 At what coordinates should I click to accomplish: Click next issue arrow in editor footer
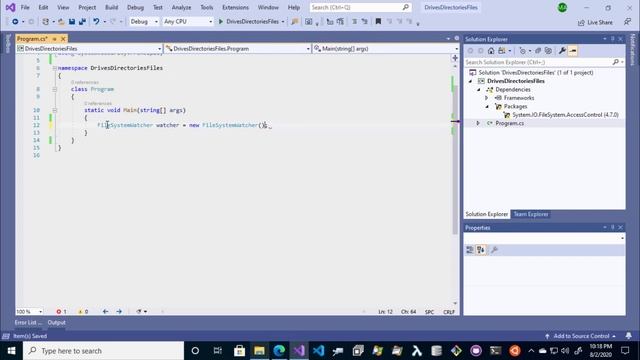coord(119,311)
